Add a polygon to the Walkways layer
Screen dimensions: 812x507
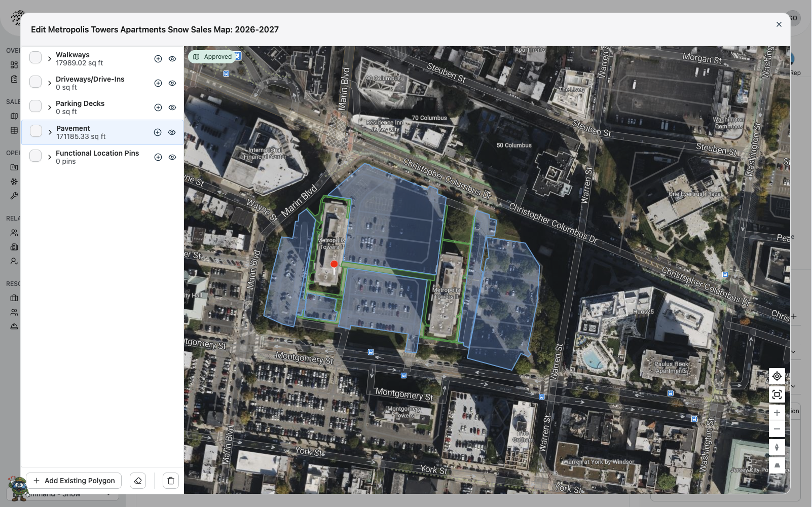pyautogui.click(x=158, y=59)
